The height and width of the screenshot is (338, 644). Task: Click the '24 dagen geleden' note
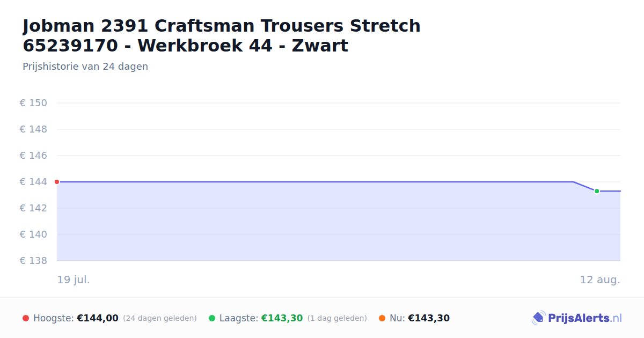pos(160,318)
